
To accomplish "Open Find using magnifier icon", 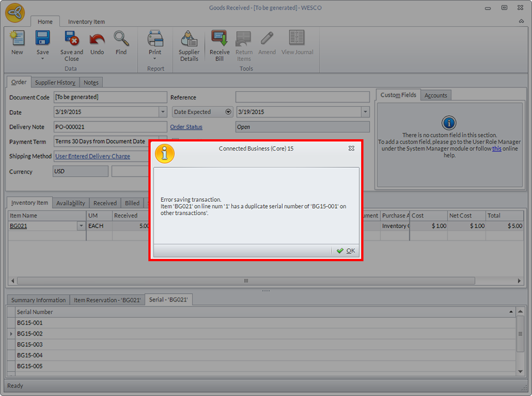I will [x=121, y=39].
